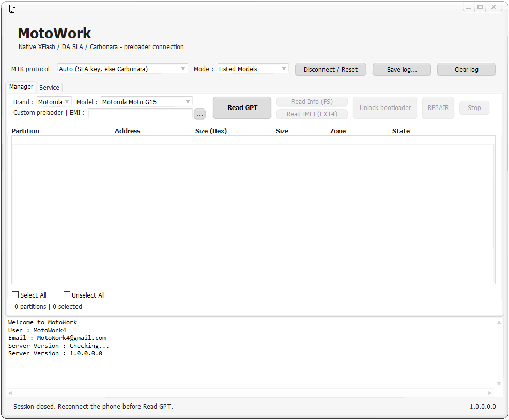Screen dimensions: 509x420
Task: Switch to the Manager tab
Action: coord(21,87)
